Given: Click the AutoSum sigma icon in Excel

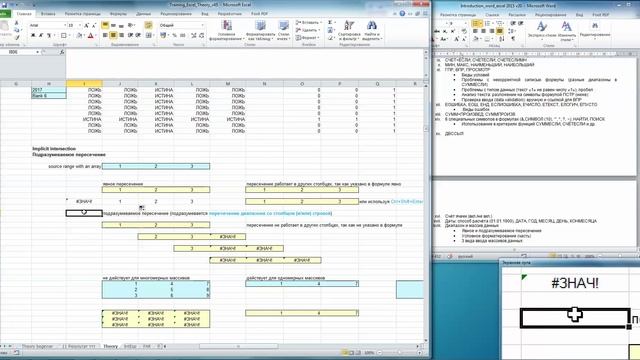Looking at the screenshot, I should click(330, 22).
